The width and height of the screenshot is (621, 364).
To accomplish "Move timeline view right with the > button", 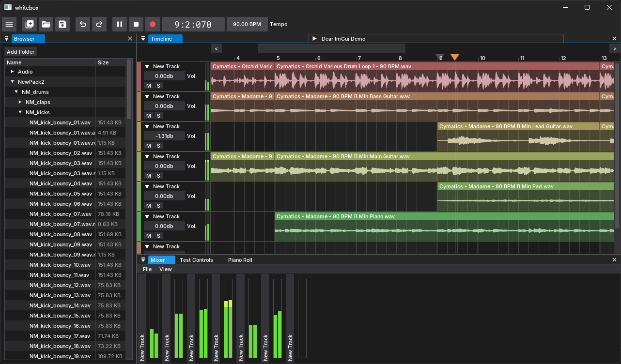I will (615, 48).
